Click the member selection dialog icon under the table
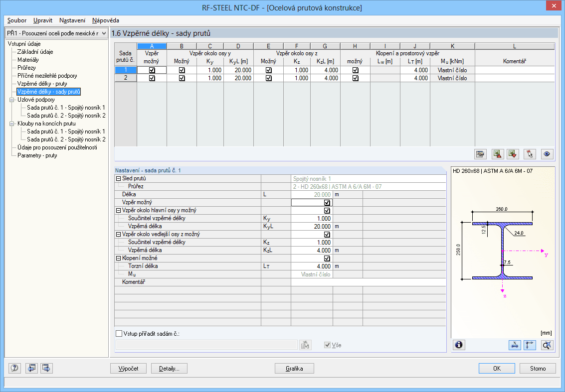 [480, 154]
